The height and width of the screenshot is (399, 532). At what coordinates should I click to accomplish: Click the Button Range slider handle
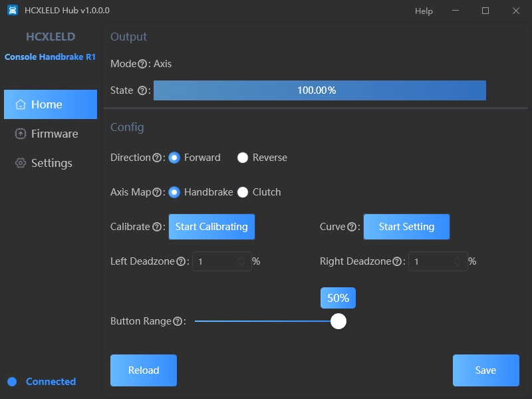click(338, 321)
